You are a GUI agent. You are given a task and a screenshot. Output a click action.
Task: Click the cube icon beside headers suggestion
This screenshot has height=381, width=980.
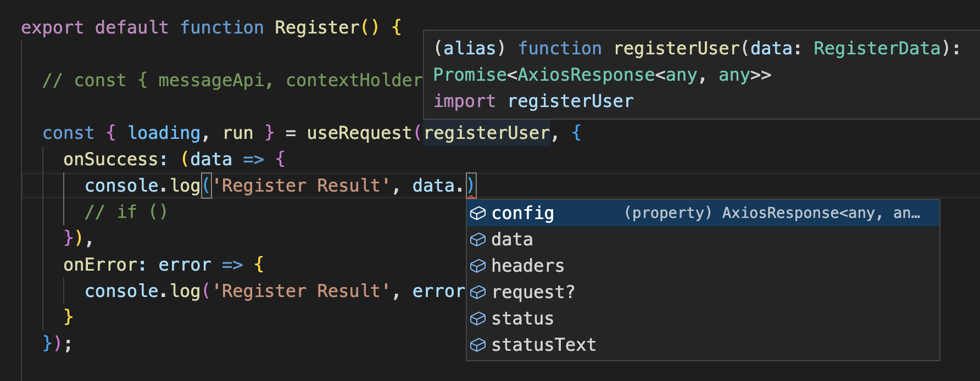[x=478, y=266]
